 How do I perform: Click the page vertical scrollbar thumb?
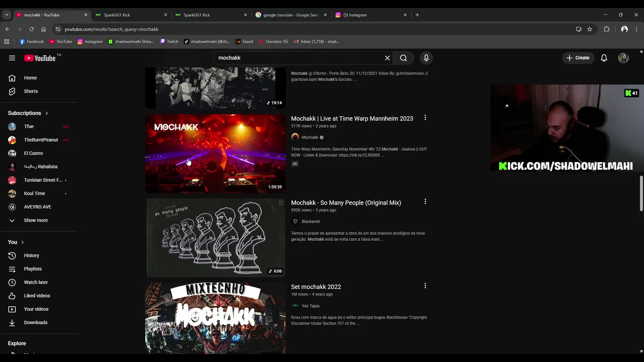[x=641, y=194]
